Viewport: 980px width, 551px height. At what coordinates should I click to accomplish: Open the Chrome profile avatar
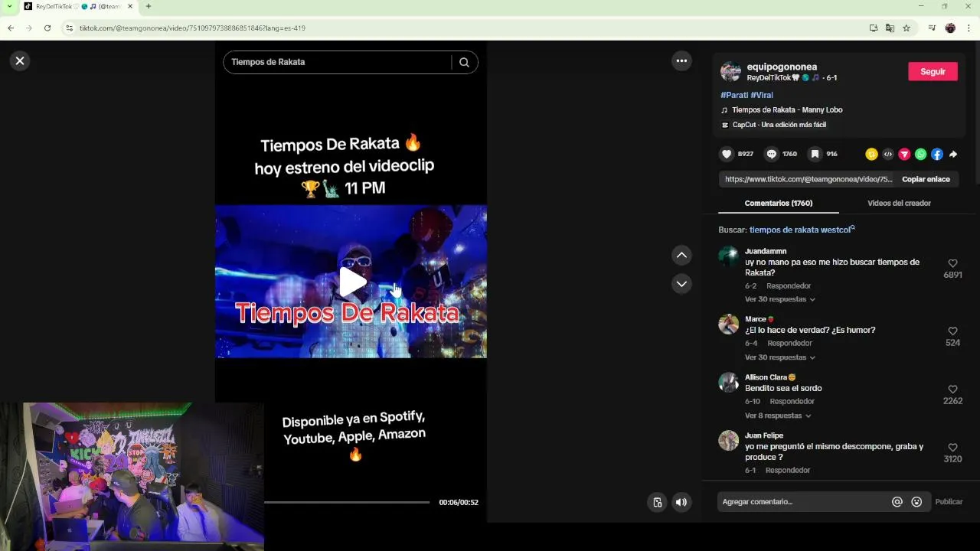[x=950, y=28]
